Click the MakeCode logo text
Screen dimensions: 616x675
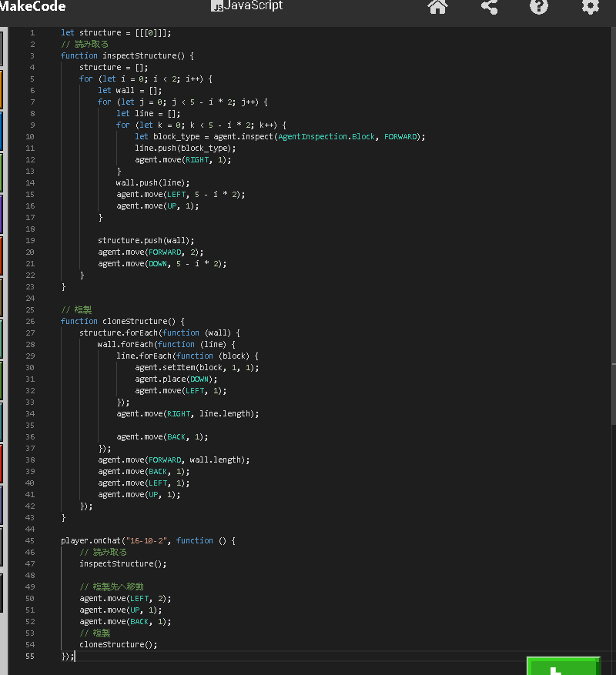point(32,7)
